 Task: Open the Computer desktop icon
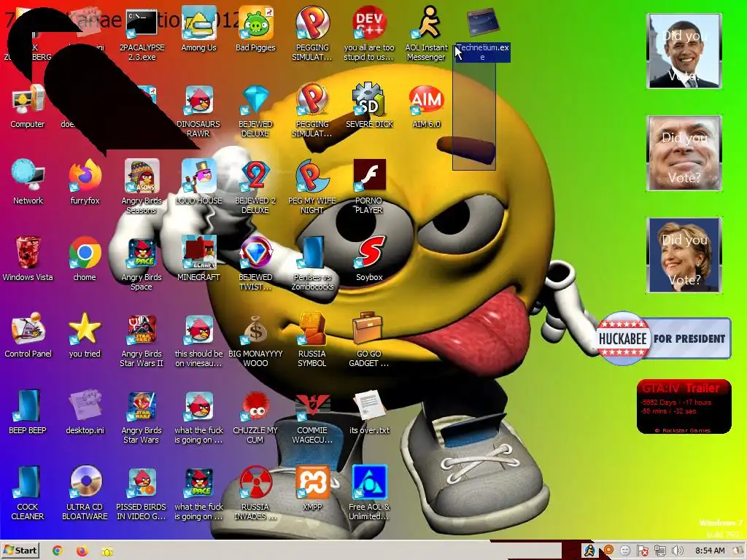28,106
